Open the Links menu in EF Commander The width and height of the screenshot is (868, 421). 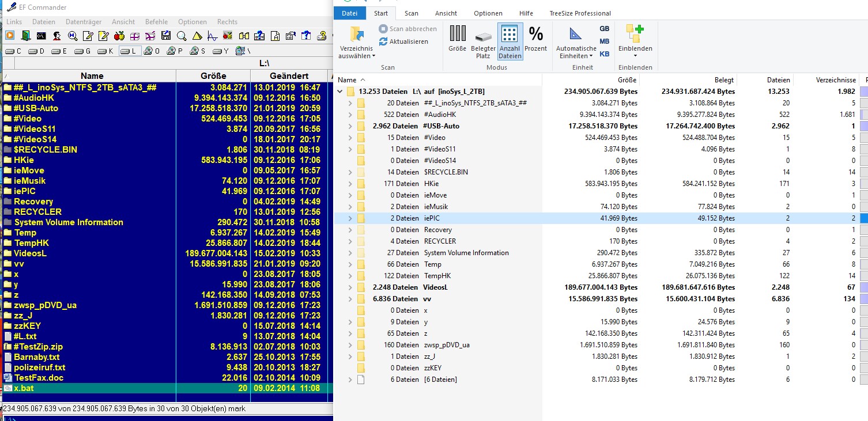coord(14,22)
